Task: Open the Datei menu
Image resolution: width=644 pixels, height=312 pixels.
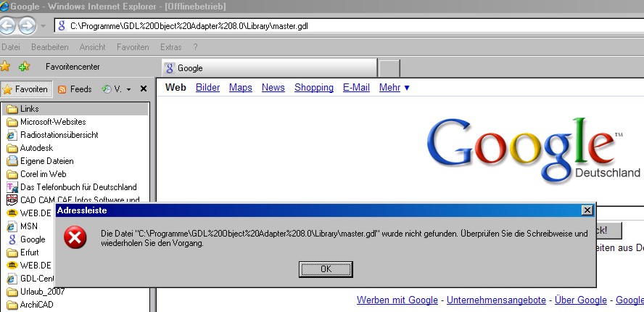Action: (x=11, y=47)
